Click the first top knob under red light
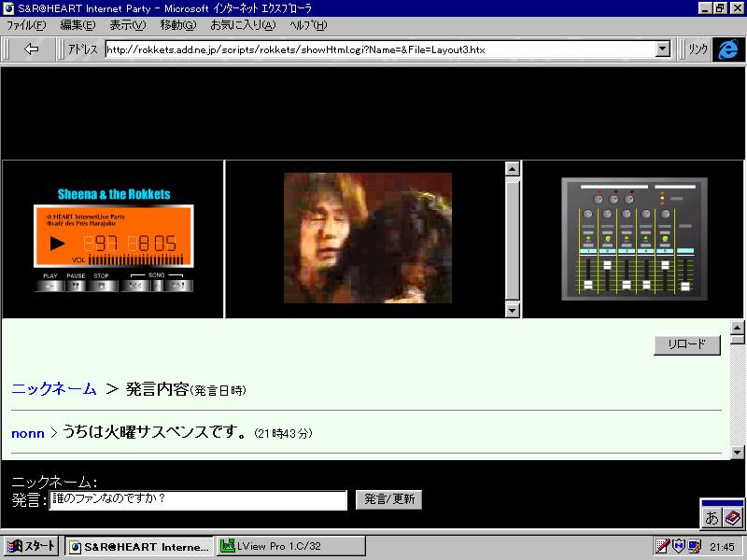 coord(599,200)
